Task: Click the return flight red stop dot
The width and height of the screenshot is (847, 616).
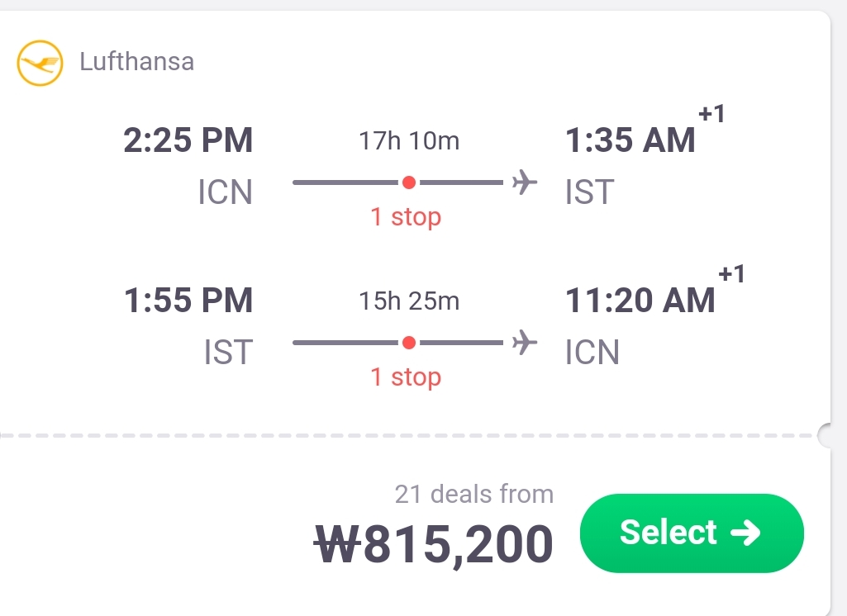Action: [x=408, y=343]
